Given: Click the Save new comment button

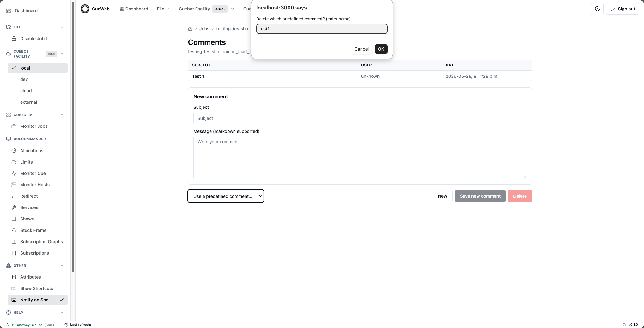Looking at the screenshot, I should click(480, 196).
